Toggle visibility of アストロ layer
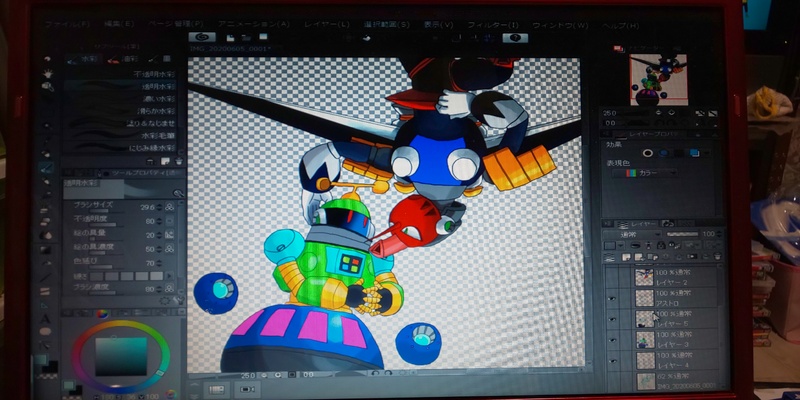 pyautogui.click(x=611, y=298)
